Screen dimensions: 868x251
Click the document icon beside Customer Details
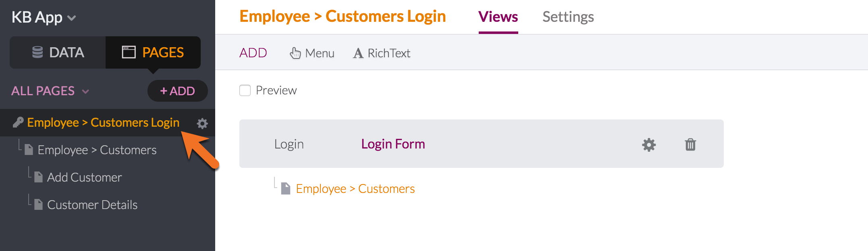(38, 205)
